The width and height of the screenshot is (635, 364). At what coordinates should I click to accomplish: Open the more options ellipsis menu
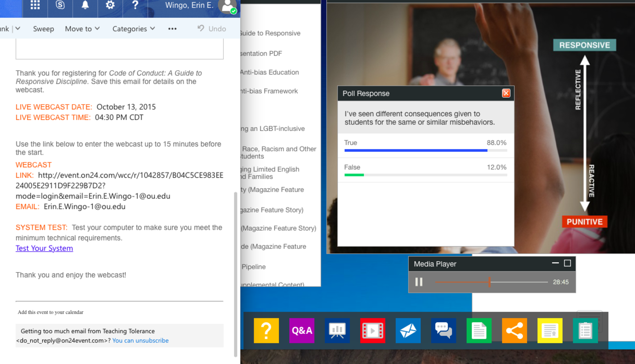pos(172,29)
